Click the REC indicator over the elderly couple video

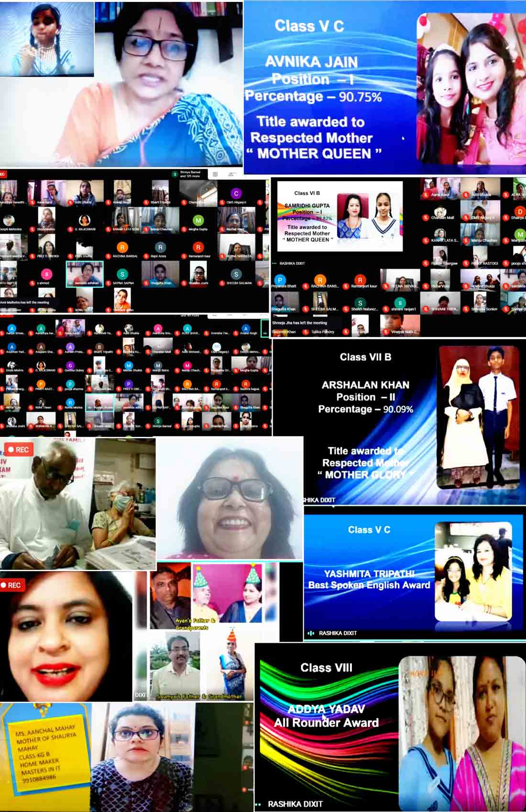click(x=18, y=450)
